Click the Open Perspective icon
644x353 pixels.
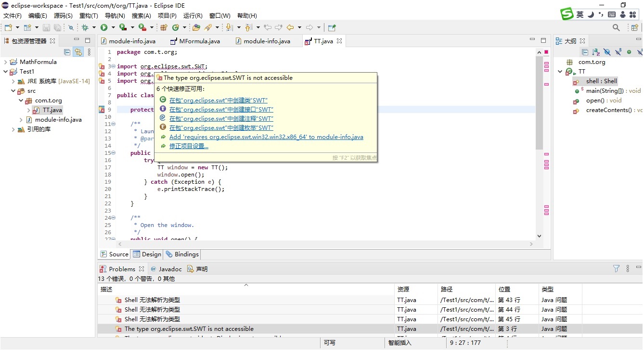point(634,27)
